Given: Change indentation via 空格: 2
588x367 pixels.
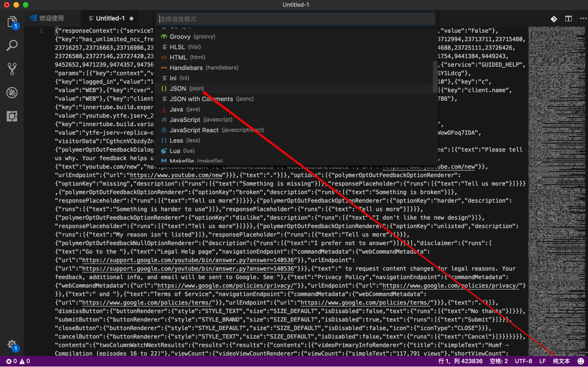Looking at the screenshot, I should 499,361.
